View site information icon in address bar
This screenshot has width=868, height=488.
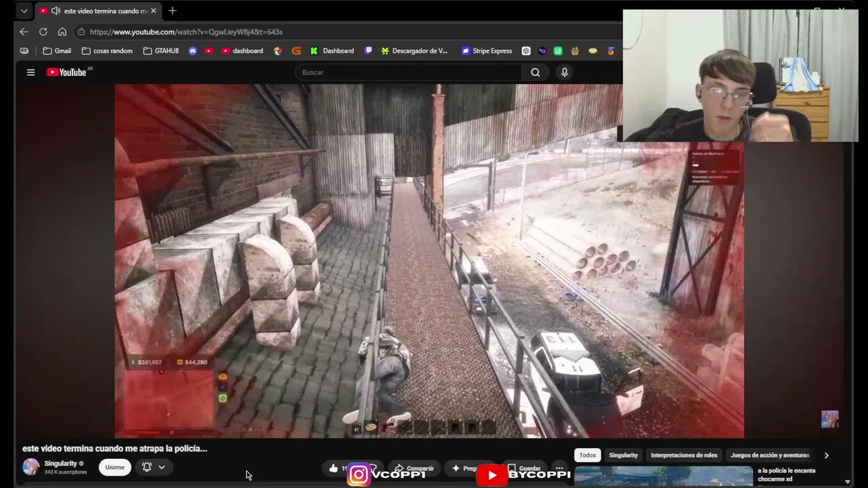81,32
